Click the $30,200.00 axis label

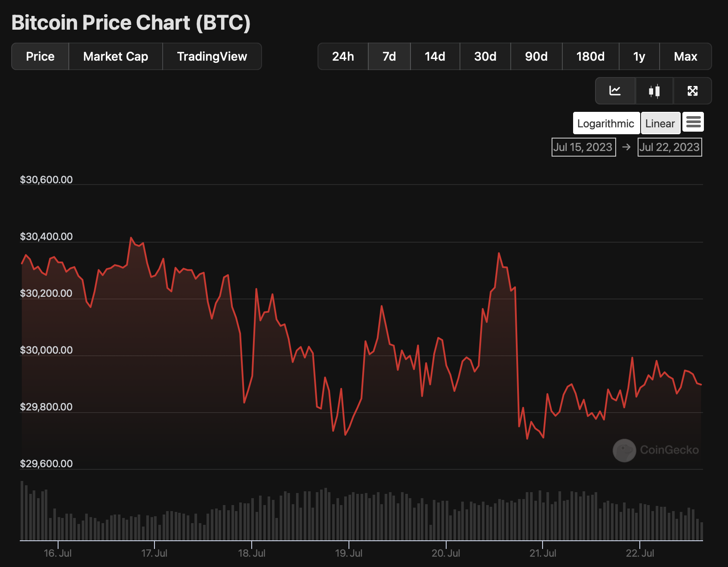coord(46,293)
